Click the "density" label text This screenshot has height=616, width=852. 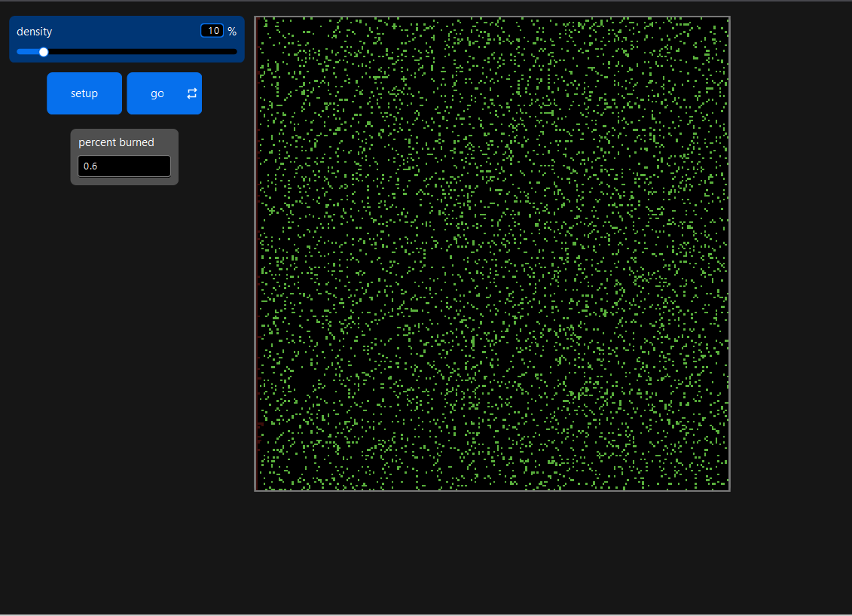point(35,32)
